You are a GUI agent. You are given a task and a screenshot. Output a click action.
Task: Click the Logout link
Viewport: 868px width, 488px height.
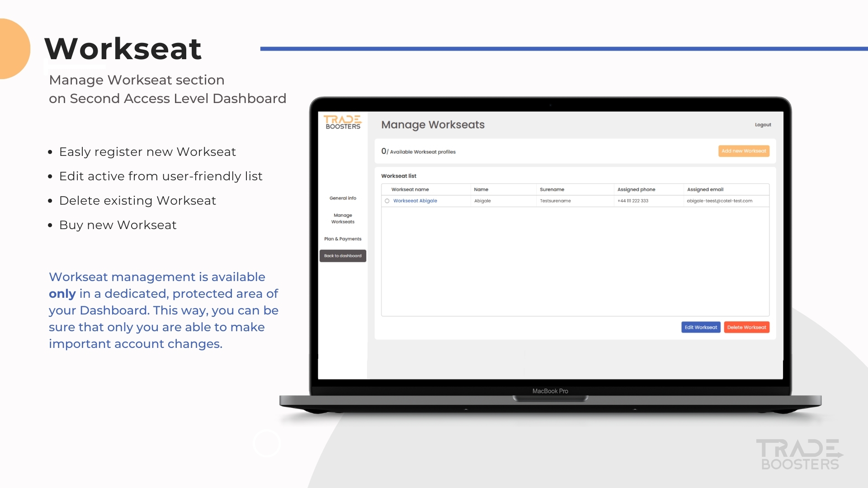pos(763,125)
